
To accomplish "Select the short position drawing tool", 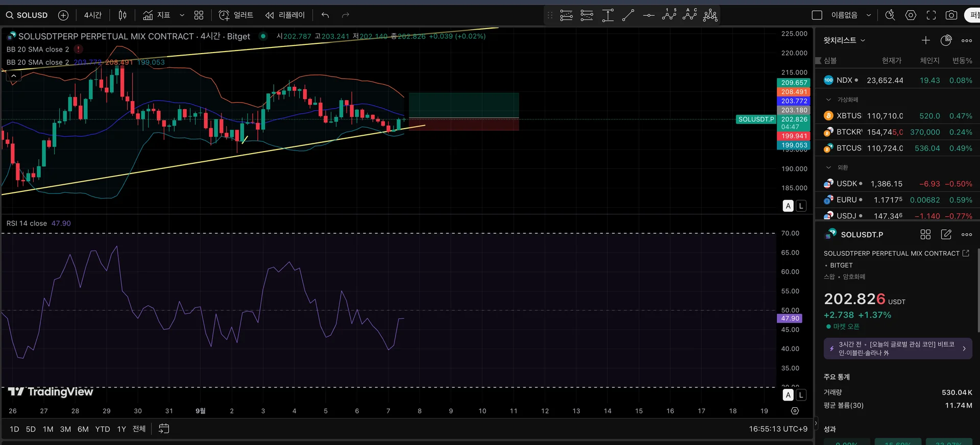I will point(587,15).
